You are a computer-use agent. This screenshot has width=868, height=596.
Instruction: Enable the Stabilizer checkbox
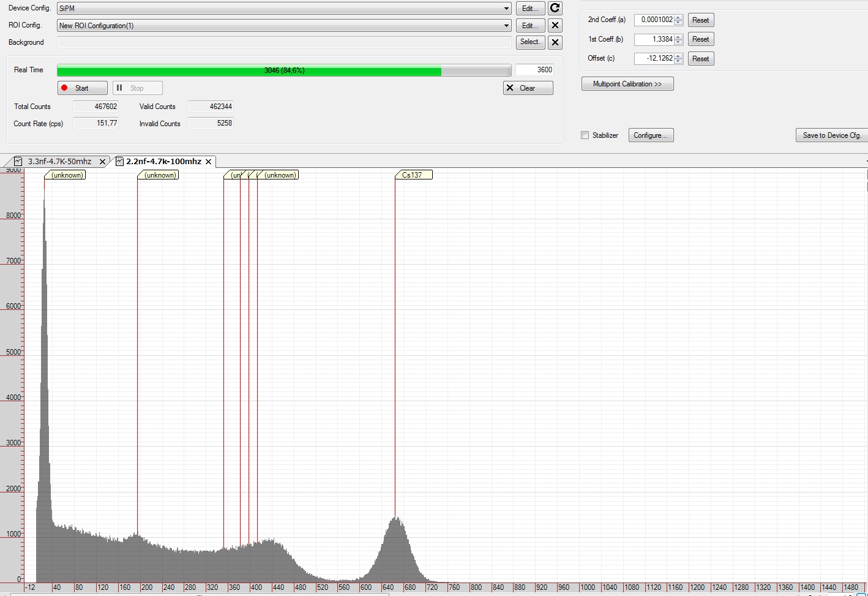[x=585, y=135]
